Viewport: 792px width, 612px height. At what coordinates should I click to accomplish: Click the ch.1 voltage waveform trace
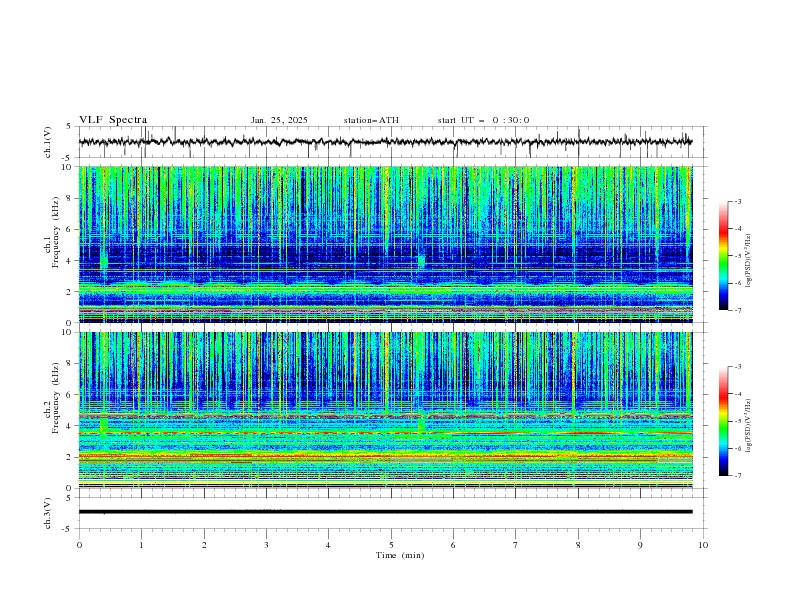click(x=385, y=142)
